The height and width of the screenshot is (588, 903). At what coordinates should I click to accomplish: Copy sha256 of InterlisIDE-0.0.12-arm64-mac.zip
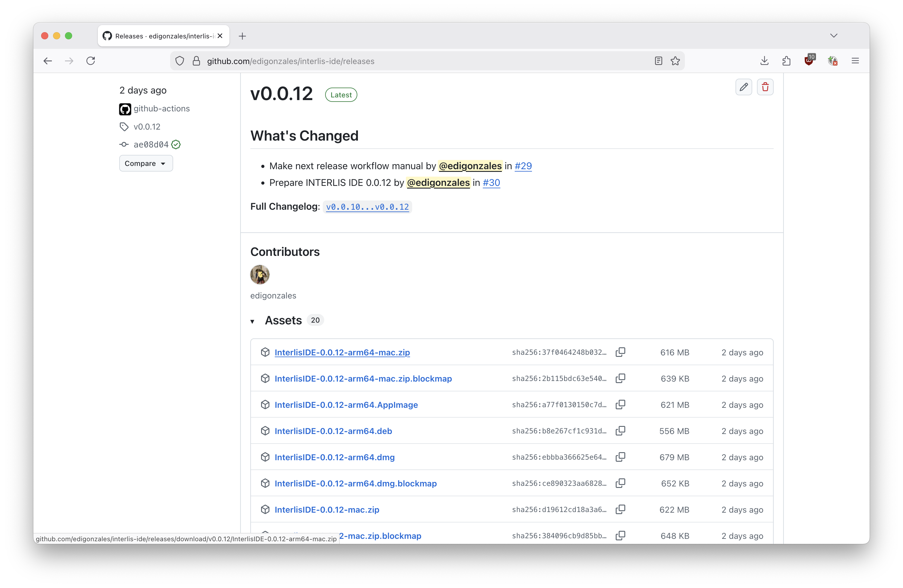click(620, 352)
